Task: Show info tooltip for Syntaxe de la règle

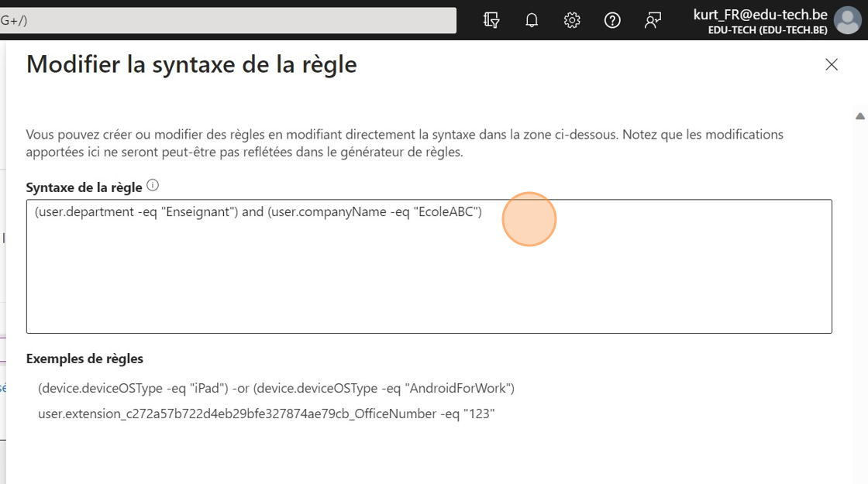Action: point(153,186)
